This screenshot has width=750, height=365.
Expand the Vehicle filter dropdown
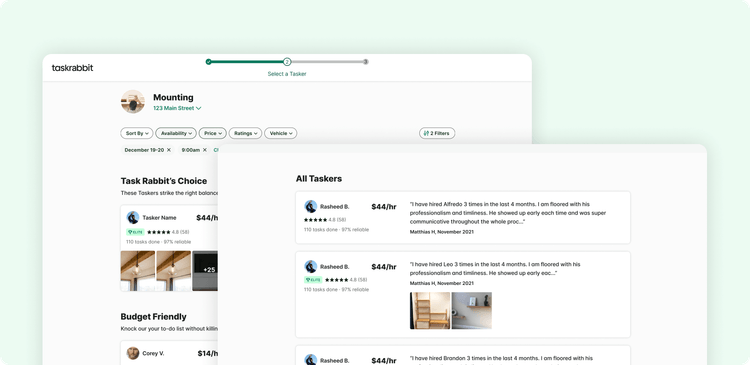(281, 133)
